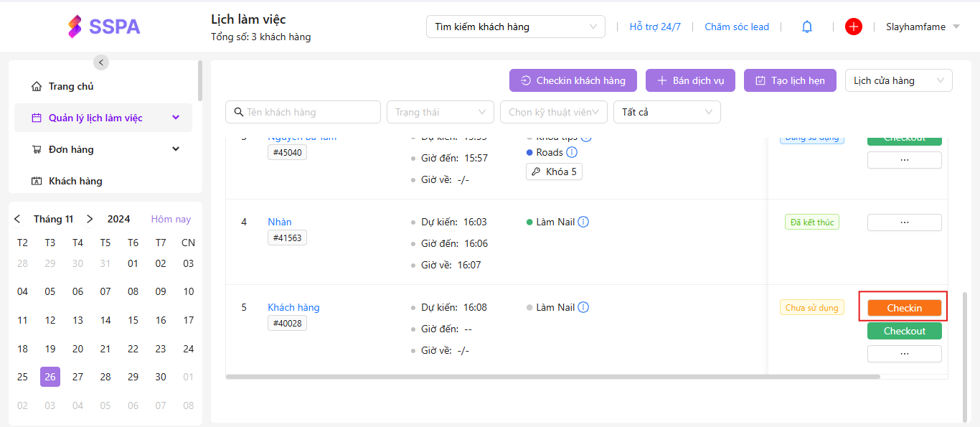Expand Đơn hàng using its chevron
The height and width of the screenshot is (427, 980).
[x=176, y=149]
